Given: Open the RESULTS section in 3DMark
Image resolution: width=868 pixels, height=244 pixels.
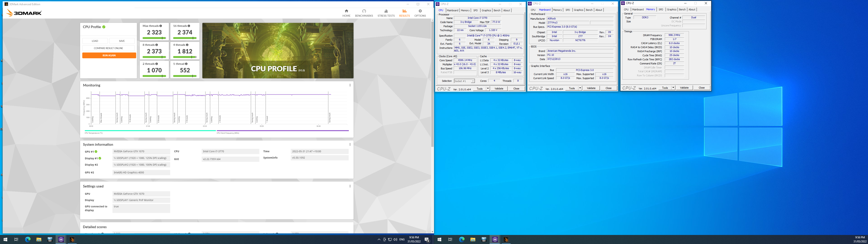Looking at the screenshot, I should point(404,13).
